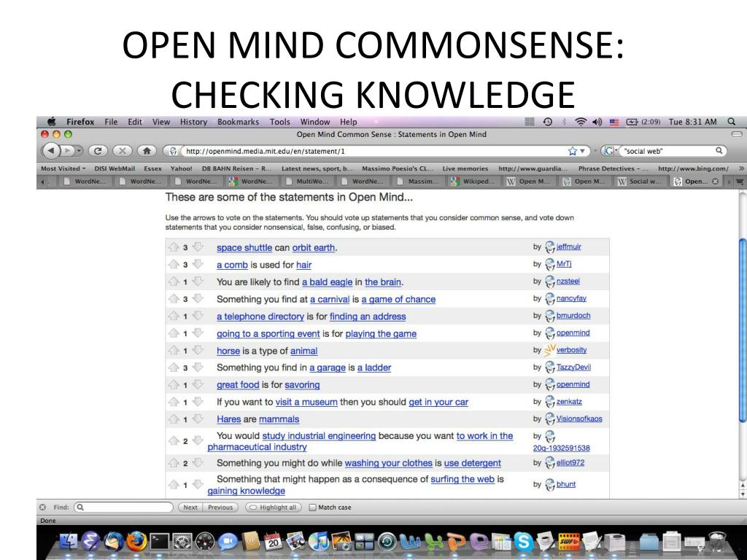Open 'Phrase Detectives' bookmark

[613, 168]
